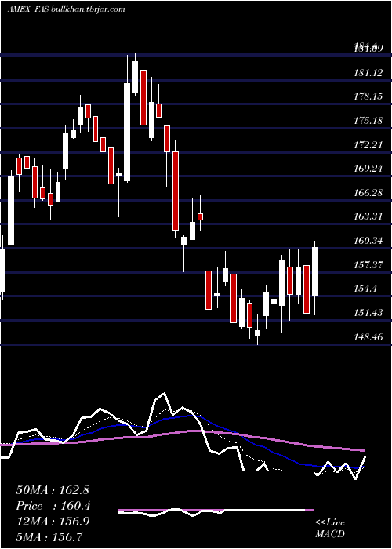Click the Price : 160.4 readout
The height and width of the screenshot is (549, 392).
click(x=53, y=506)
